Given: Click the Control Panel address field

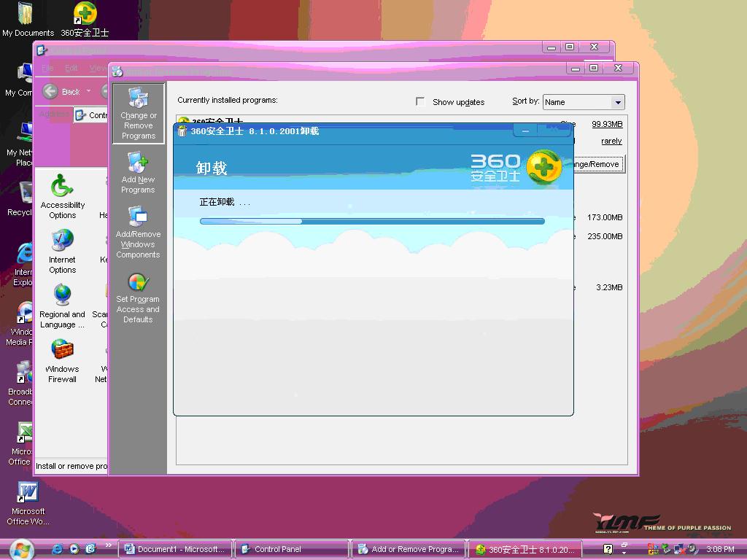Looking at the screenshot, I should point(91,114).
